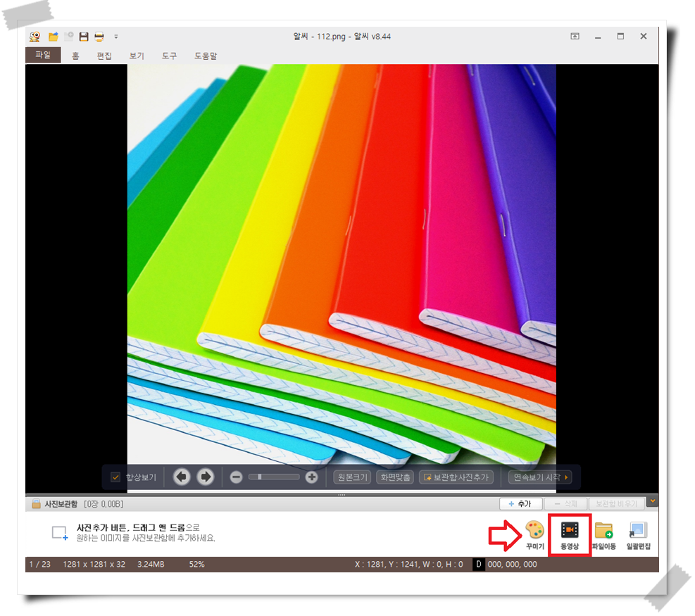Click the zoom slider track
This screenshot has height=616, width=695.
tap(274, 477)
